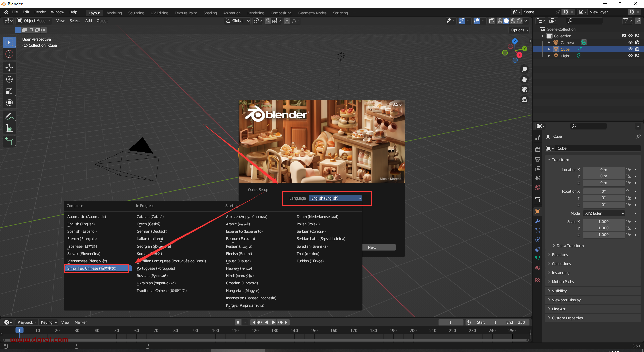Hide Light in viewport eye icon
The width and height of the screenshot is (644, 352).
(630, 56)
